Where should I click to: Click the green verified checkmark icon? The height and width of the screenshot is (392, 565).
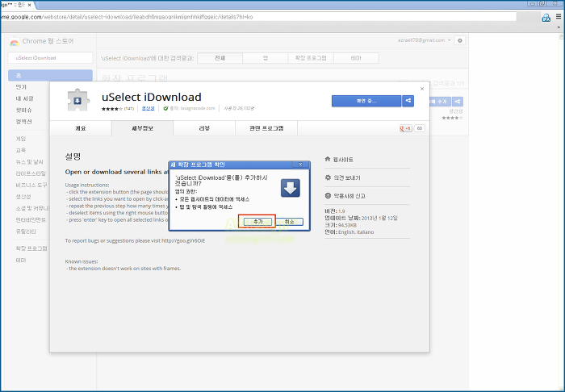pos(165,108)
